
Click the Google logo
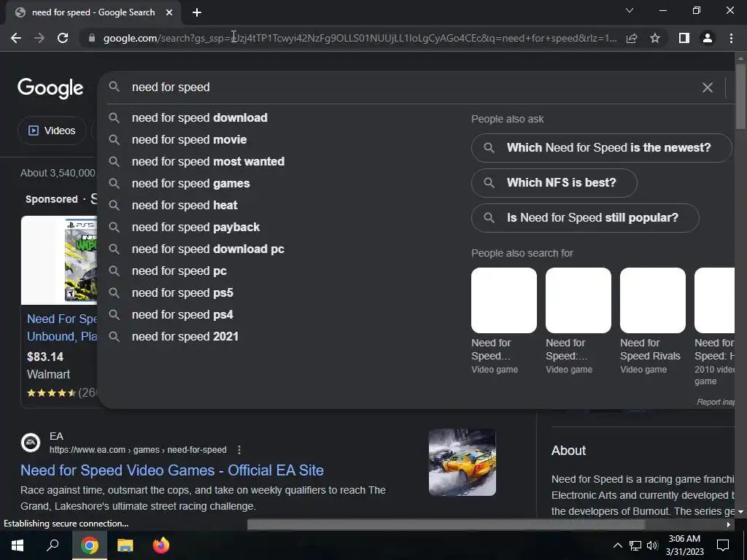tap(50, 88)
